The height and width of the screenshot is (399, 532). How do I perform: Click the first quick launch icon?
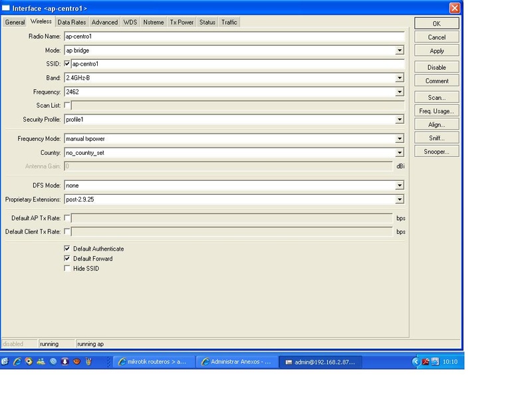pyautogui.click(x=5, y=362)
